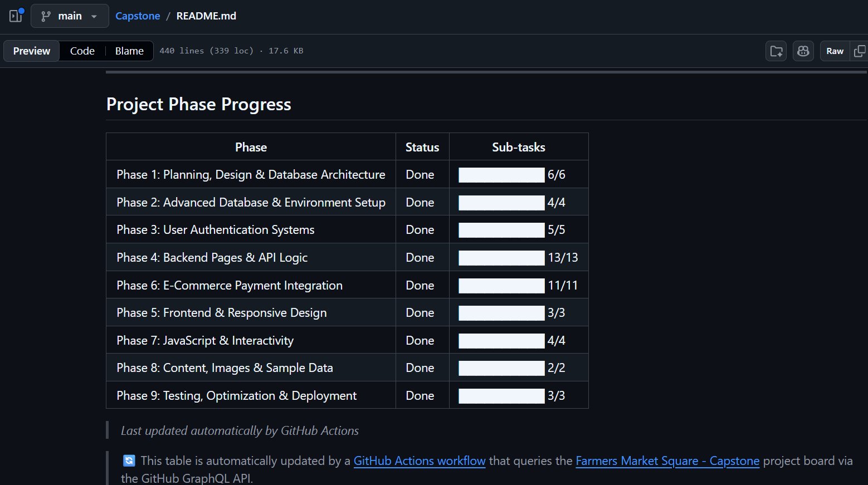868x485 pixels.
Task: Copy raw file contents icon
Action: click(x=860, y=51)
